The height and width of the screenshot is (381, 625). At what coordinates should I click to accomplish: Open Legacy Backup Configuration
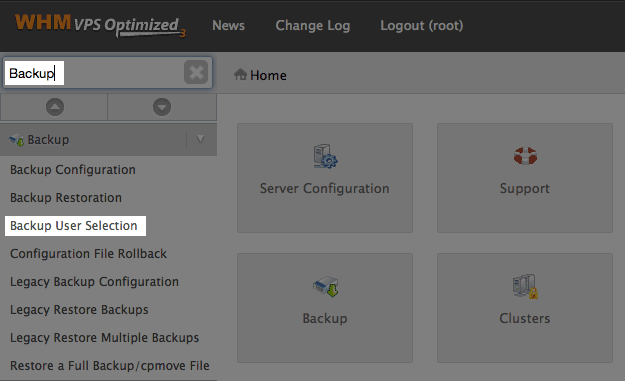point(94,282)
